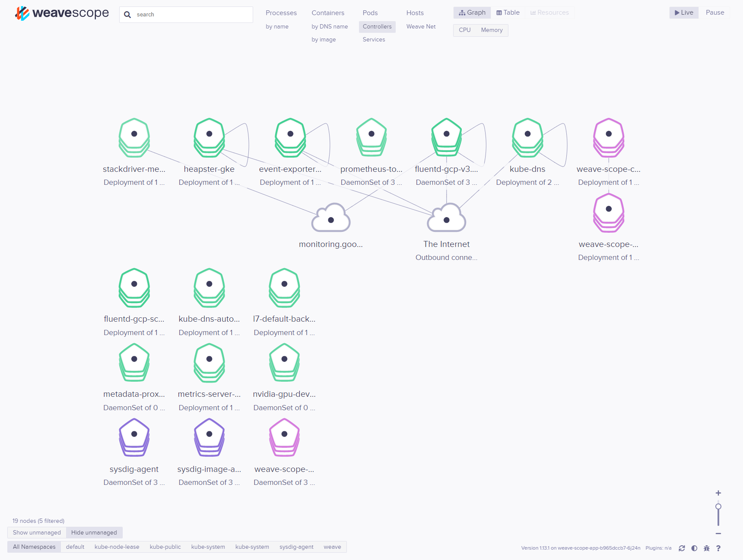Open the Processes topology
This screenshot has width=743, height=560.
tap(281, 13)
